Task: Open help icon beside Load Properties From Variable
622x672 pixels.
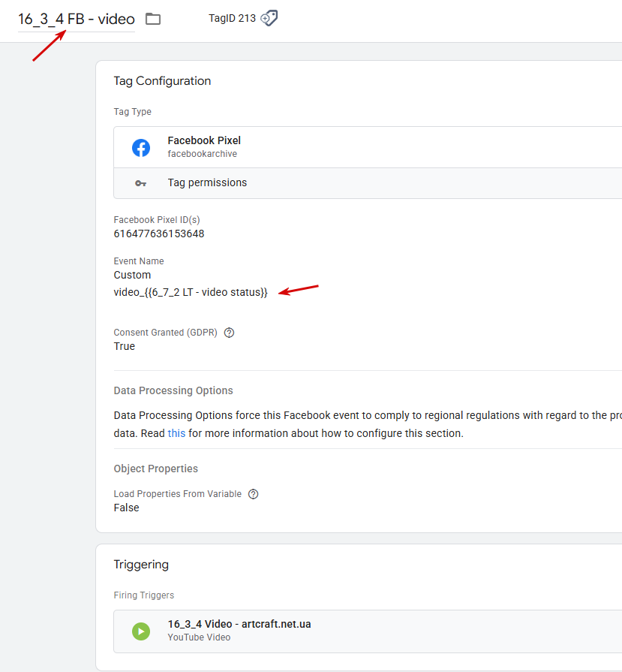Action: [x=254, y=494]
